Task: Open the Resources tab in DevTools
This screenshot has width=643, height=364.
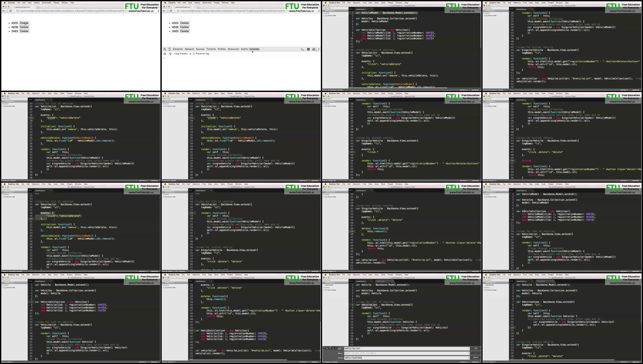Action: point(233,49)
